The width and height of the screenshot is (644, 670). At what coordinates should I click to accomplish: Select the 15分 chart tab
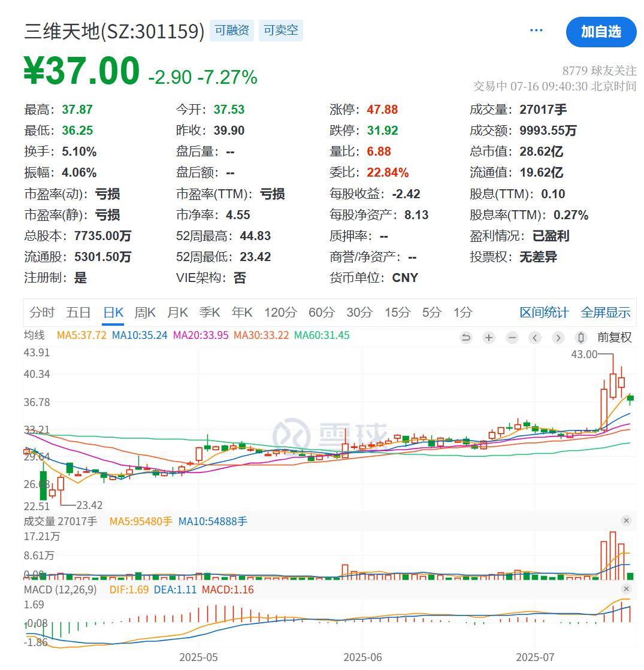click(397, 313)
